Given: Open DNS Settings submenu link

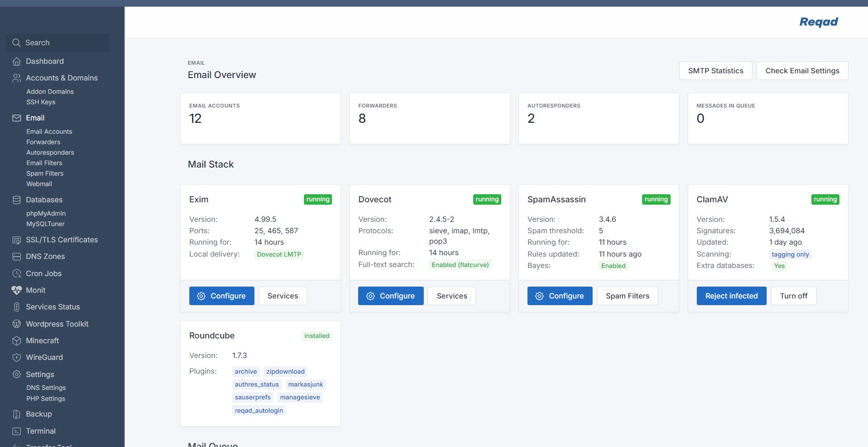Looking at the screenshot, I should tap(46, 388).
